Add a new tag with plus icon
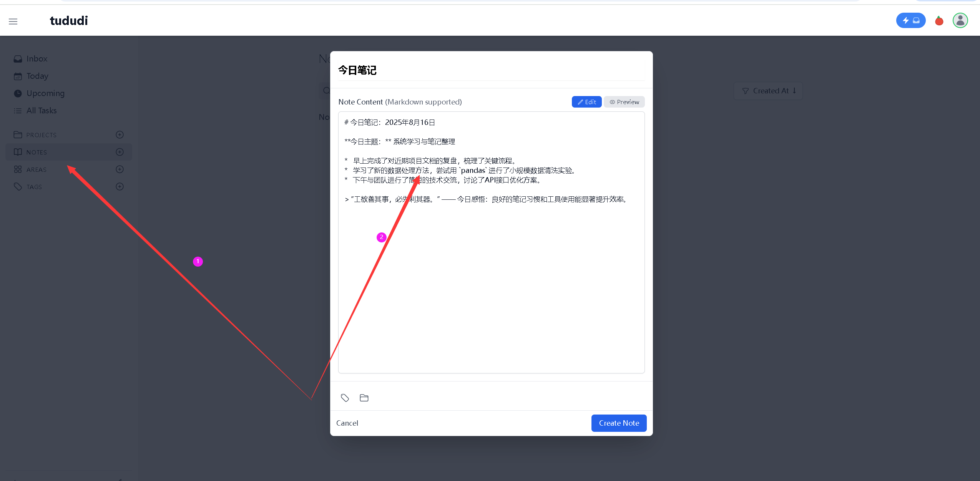 tap(120, 186)
